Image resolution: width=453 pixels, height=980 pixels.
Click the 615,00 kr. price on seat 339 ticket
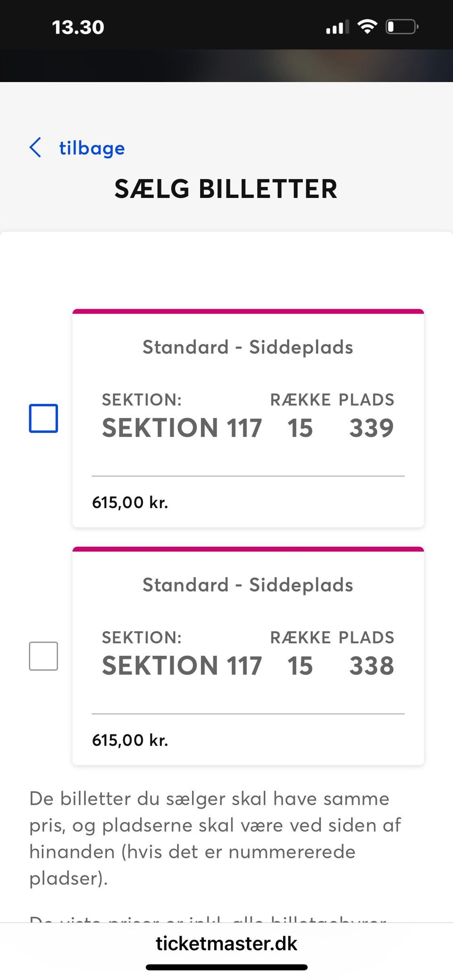pos(130,502)
